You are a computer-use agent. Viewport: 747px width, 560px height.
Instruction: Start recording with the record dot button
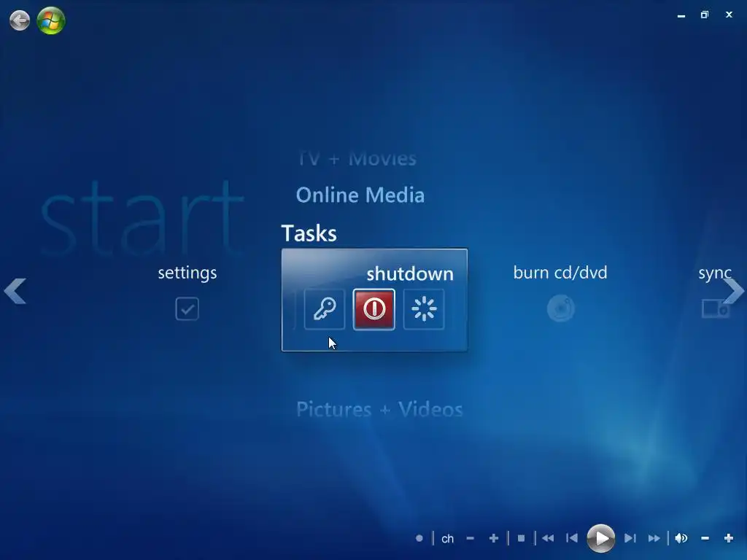[419, 539]
